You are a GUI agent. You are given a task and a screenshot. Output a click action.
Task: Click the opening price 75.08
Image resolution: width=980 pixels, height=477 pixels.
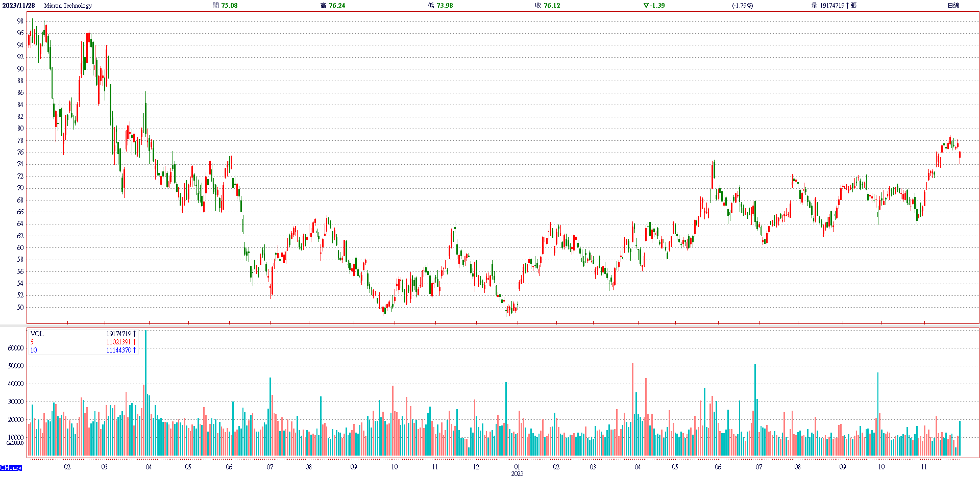(x=229, y=6)
